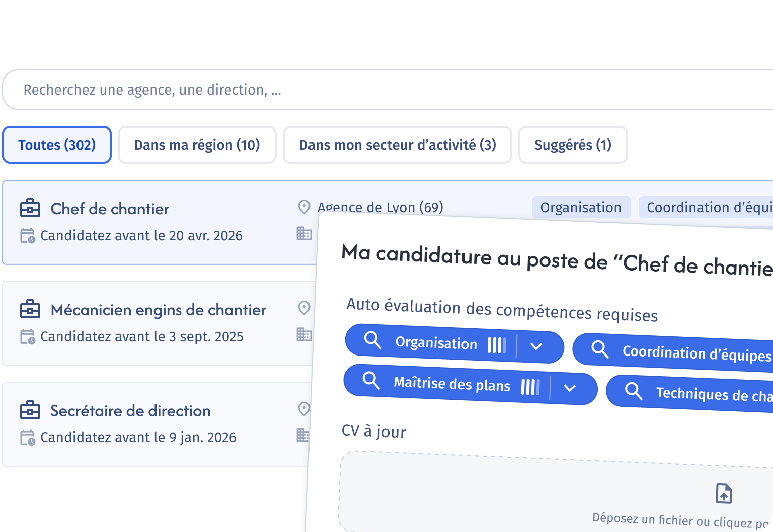Show Dans mon secteur d'activité (3) offers
Viewport: 773px width, 532px height.
[x=398, y=145]
